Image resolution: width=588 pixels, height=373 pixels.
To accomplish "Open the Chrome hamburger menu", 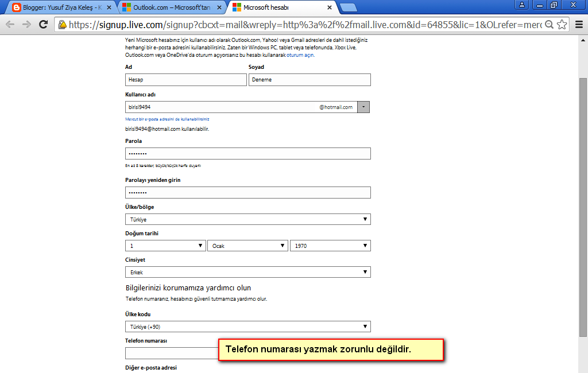I will tap(579, 25).
